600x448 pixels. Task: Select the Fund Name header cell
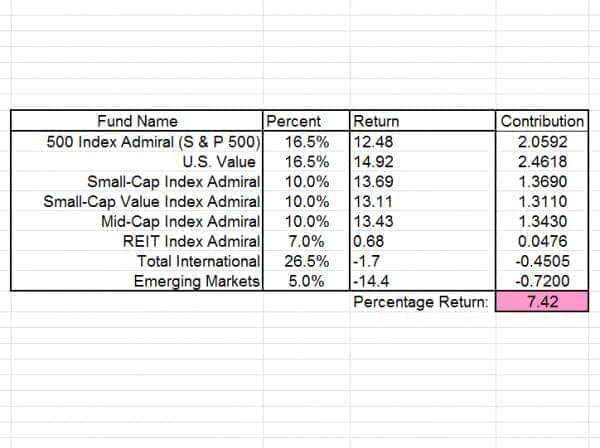[x=137, y=121]
